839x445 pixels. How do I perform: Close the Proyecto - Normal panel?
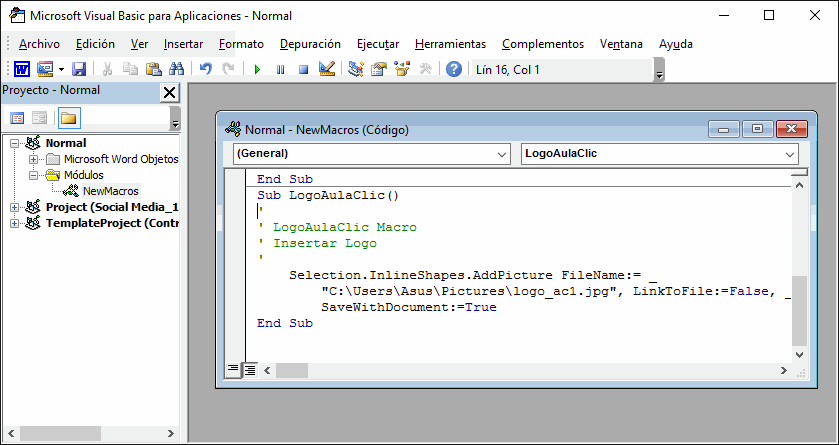point(169,93)
